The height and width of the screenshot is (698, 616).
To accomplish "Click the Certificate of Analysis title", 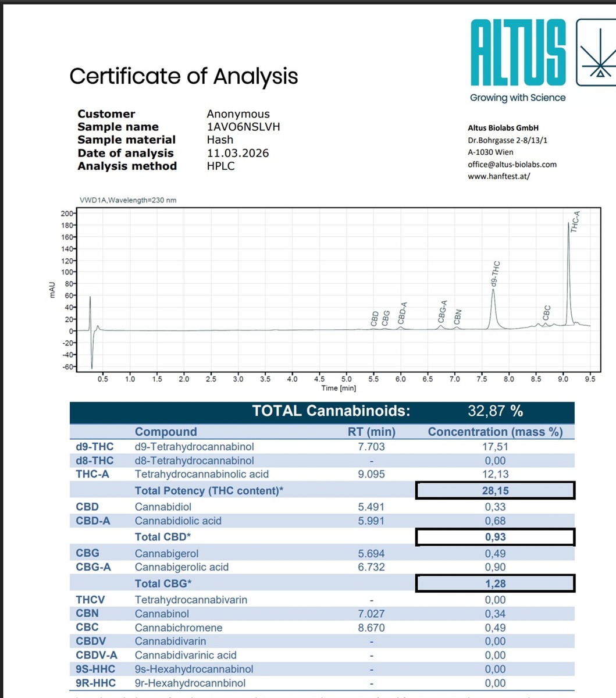I will (183, 76).
